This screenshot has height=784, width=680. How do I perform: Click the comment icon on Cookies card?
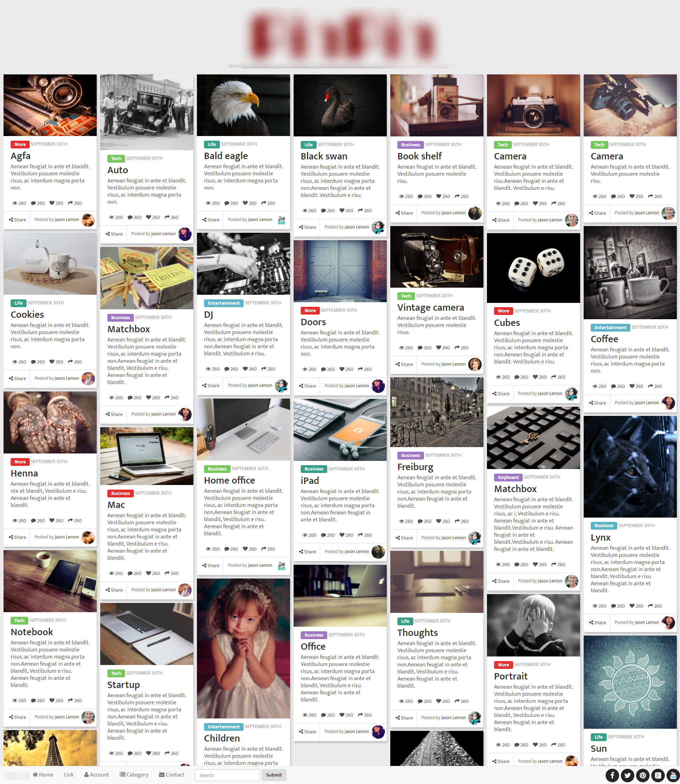pos(33,362)
